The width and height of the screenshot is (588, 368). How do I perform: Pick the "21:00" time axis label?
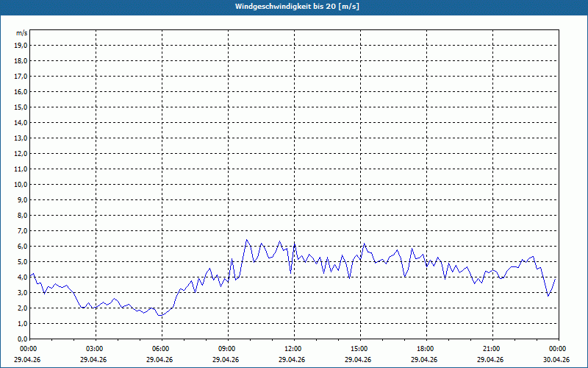pyautogui.click(x=492, y=349)
